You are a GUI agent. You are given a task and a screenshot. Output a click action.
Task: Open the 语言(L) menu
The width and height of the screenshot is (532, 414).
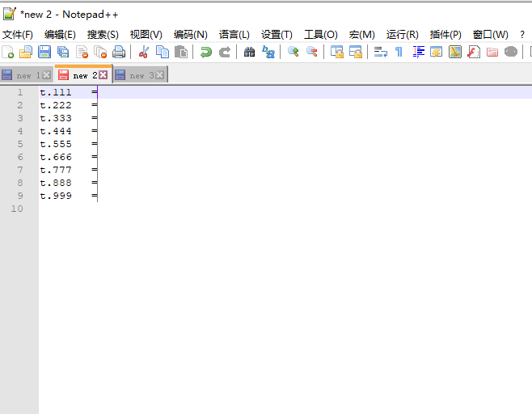click(x=234, y=35)
